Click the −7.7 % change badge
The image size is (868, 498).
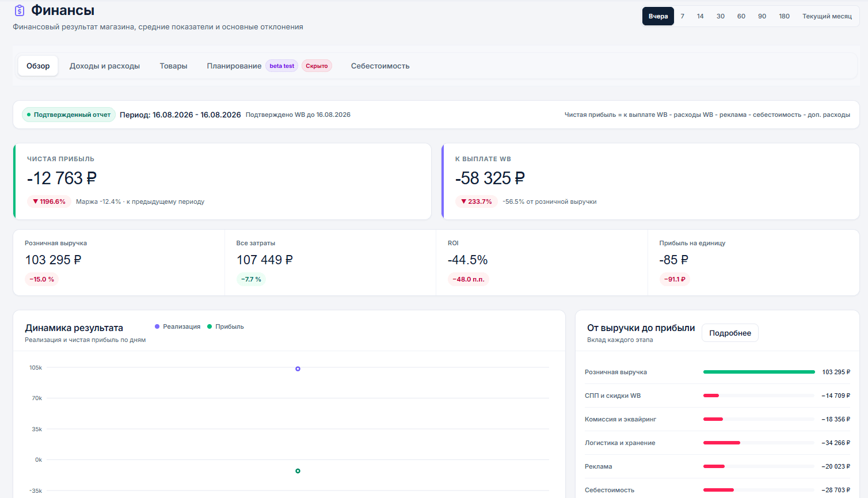[251, 279]
